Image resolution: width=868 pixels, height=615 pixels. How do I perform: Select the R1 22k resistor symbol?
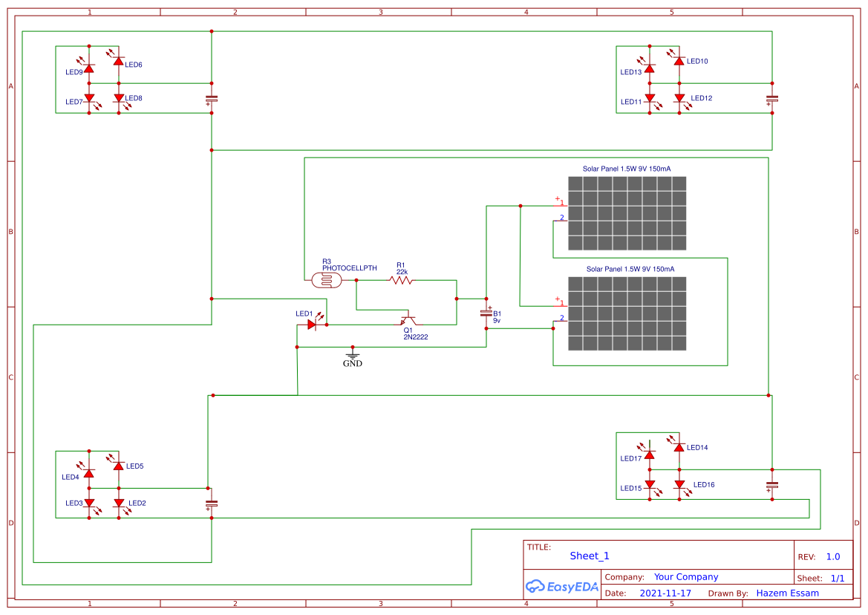tap(399, 280)
